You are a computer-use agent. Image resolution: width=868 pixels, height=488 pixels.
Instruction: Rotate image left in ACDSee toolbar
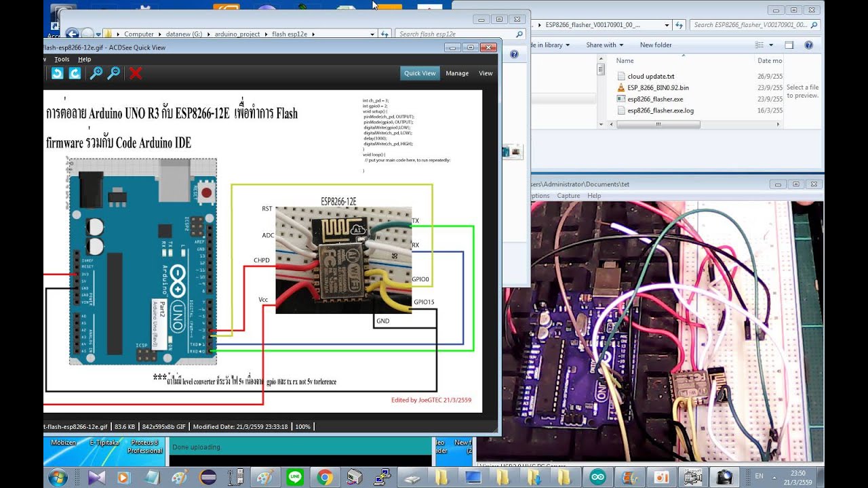[58, 73]
